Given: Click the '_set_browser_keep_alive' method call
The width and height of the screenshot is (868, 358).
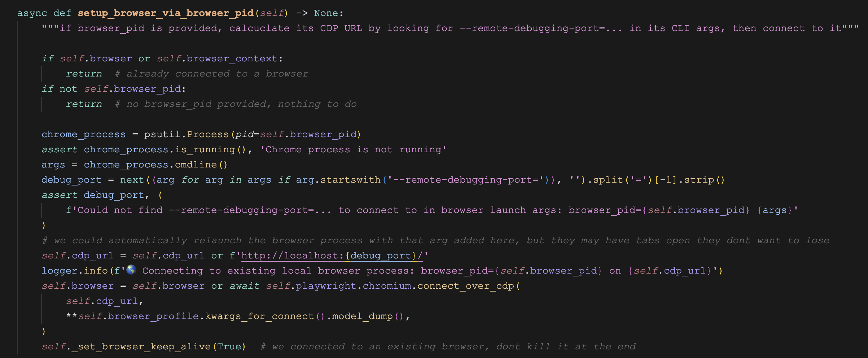Looking at the screenshot, I should coord(141,346).
